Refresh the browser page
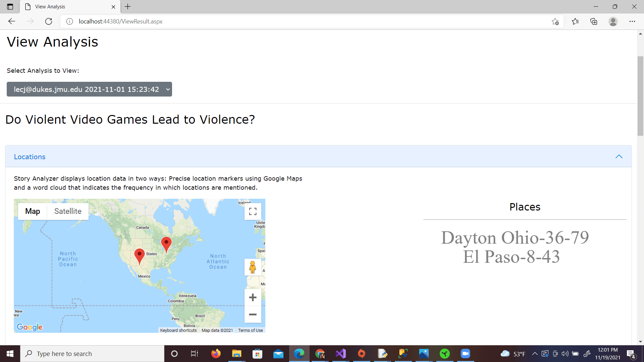This screenshot has width=644, height=362. [x=49, y=21]
